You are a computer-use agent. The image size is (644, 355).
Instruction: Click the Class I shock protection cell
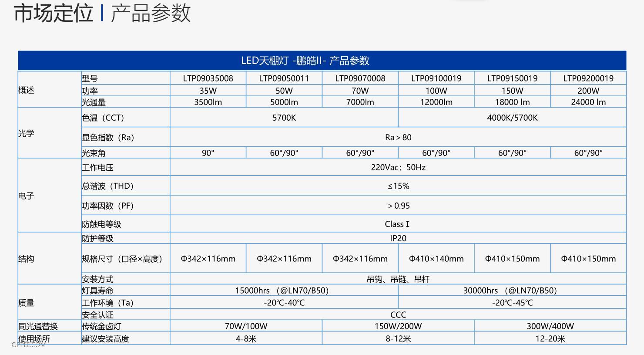(x=398, y=224)
